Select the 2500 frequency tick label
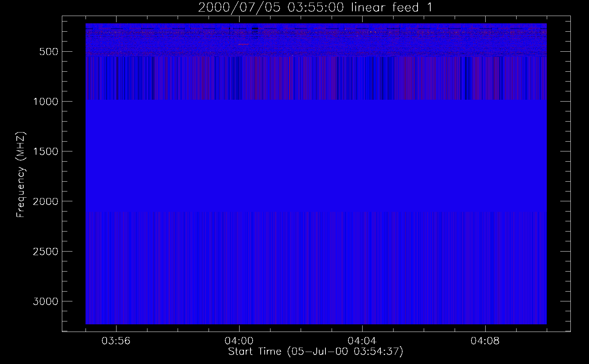Image resolution: width=589 pixels, height=364 pixels. 46,252
